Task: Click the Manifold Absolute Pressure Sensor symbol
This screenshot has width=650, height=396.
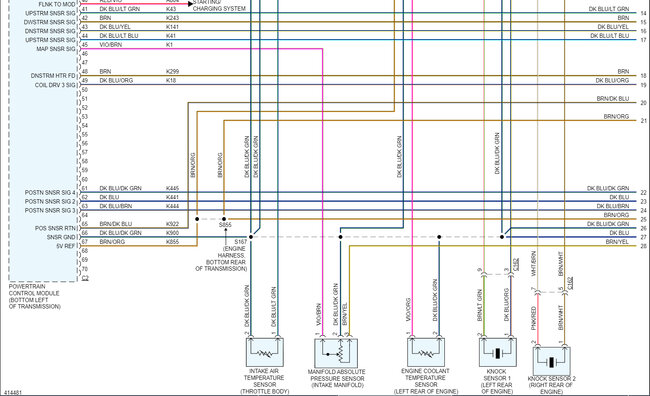Action: 336,353
